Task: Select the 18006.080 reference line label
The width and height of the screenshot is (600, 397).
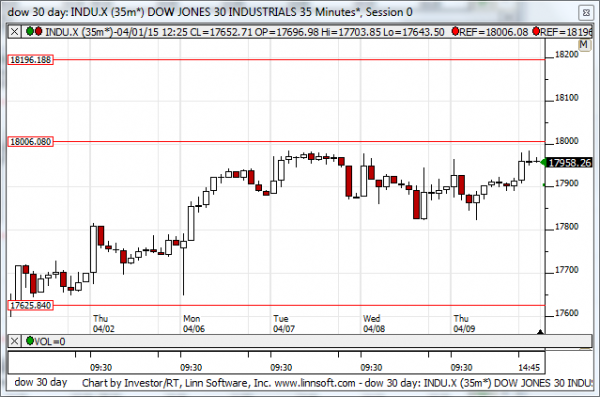Action: click(31, 142)
